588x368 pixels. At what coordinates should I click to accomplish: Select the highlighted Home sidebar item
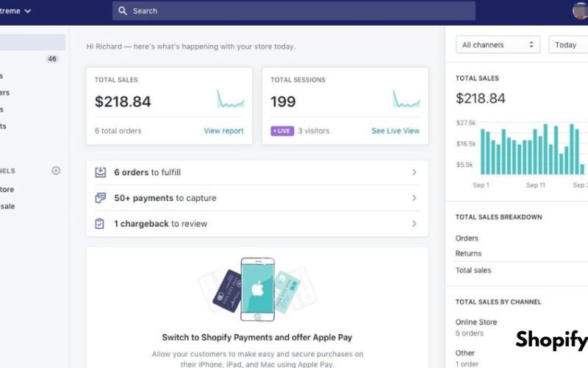coord(32,42)
